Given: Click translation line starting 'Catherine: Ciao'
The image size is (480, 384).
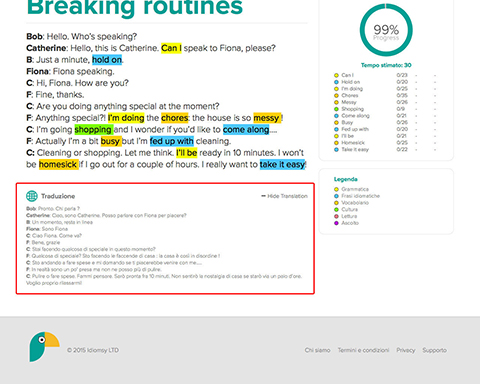Looking at the screenshot, I should [x=106, y=215].
